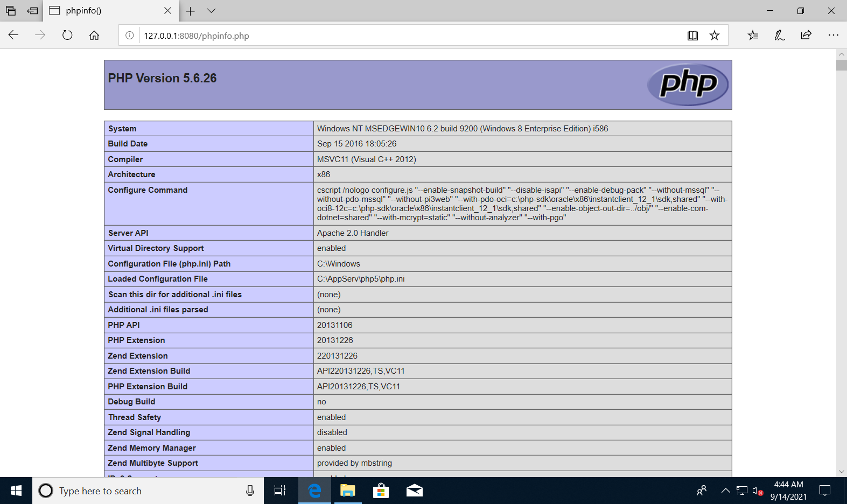
Task: Click the Thread Safety label
Action: (135, 417)
